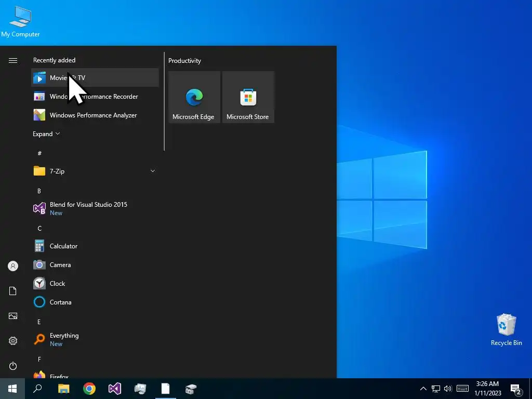Open the clock showing 3:26 AM
This screenshot has width=532, height=399.
coord(487,389)
